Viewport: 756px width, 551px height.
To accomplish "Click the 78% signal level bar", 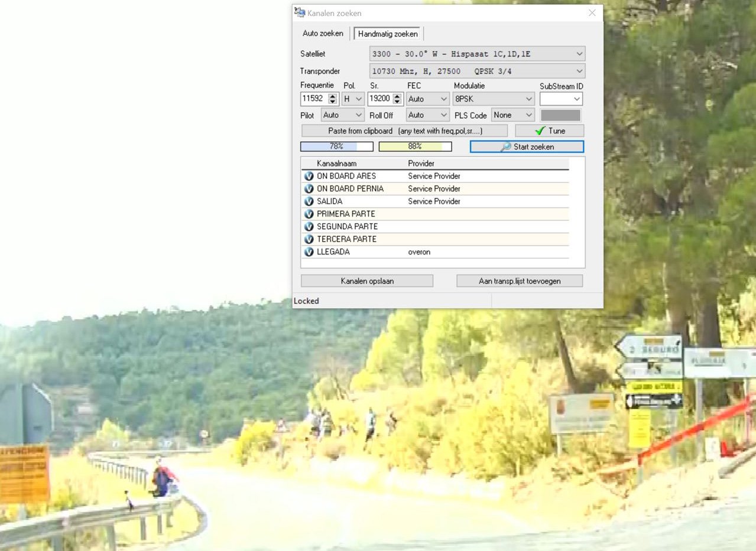I will click(337, 146).
